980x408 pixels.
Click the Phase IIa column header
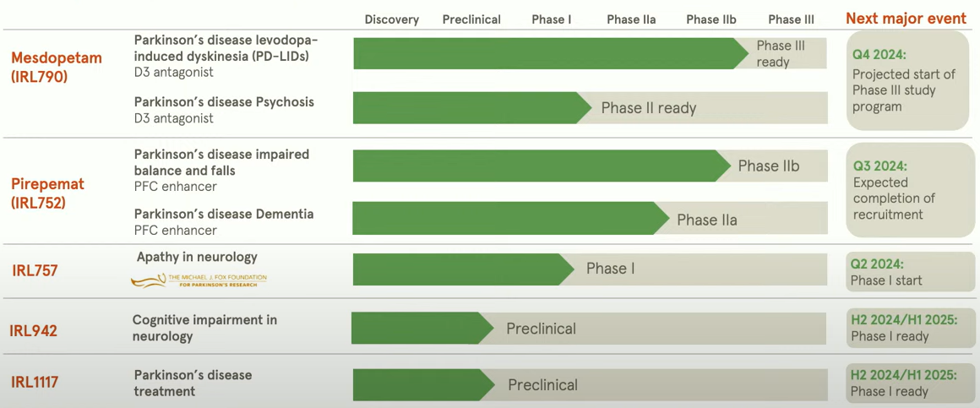point(631,19)
